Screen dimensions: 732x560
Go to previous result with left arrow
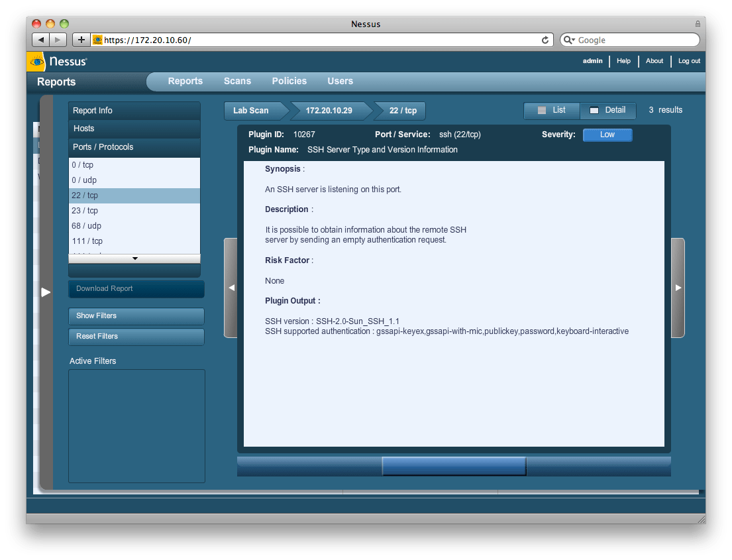pos(231,288)
